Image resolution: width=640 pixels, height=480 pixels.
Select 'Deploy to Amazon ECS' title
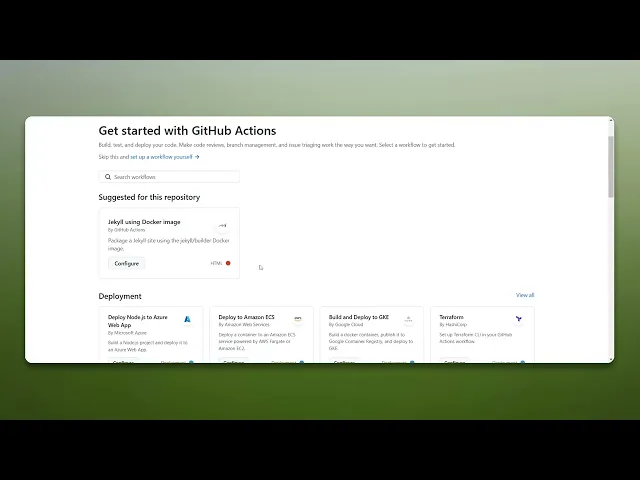(247, 317)
